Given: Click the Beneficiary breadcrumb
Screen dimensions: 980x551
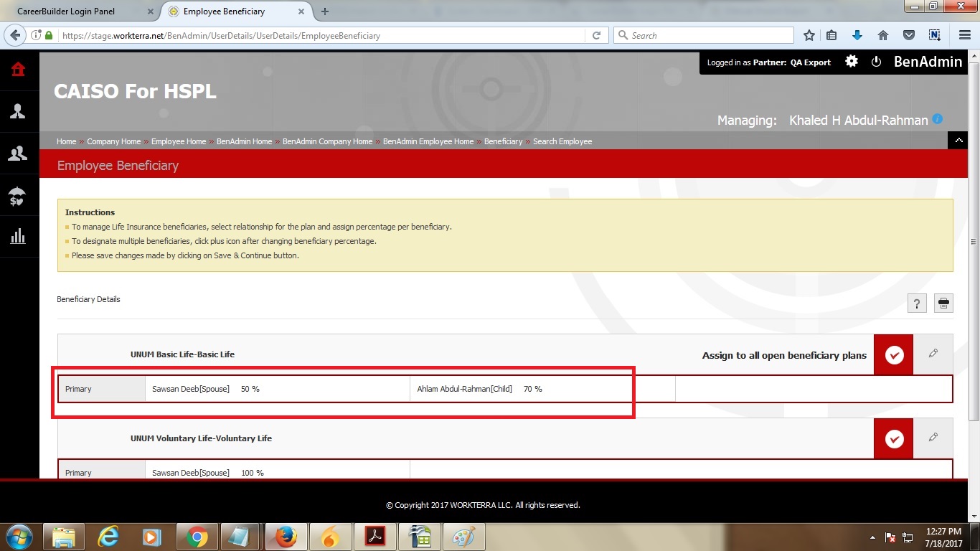Looking at the screenshot, I should (x=503, y=141).
